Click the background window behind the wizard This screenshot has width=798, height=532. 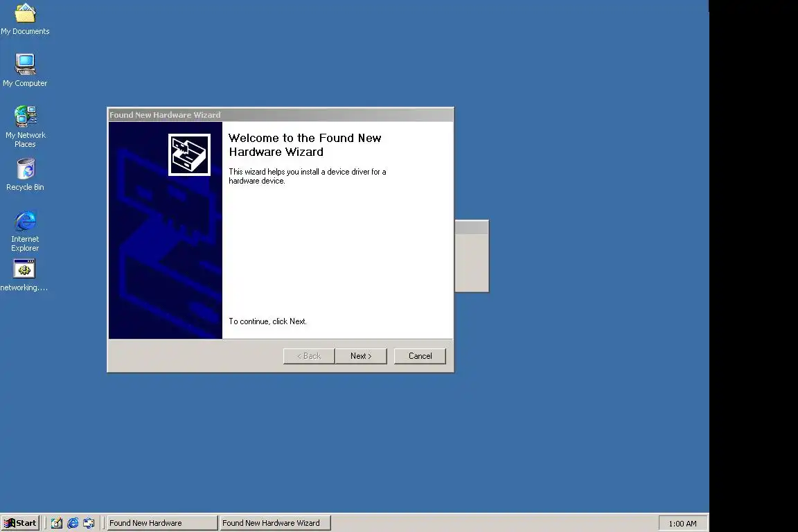472,256
